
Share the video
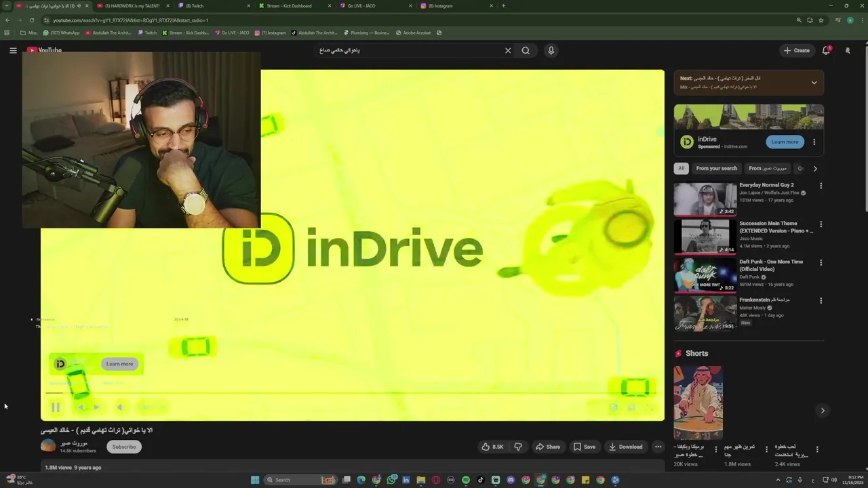click(x=548, y=447)
